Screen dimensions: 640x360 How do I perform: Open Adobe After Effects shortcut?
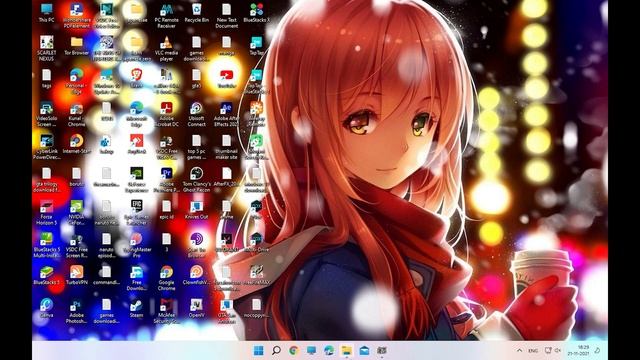227,114
